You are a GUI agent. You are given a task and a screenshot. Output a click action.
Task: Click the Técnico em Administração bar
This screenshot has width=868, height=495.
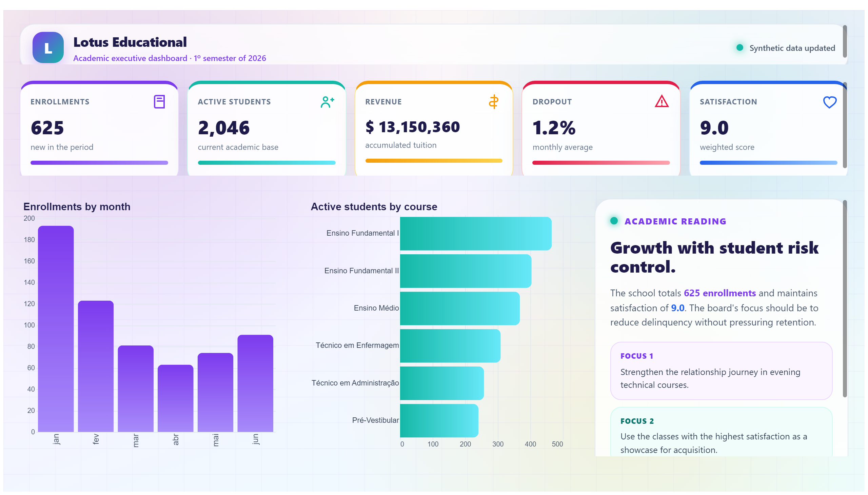point(442,383)
